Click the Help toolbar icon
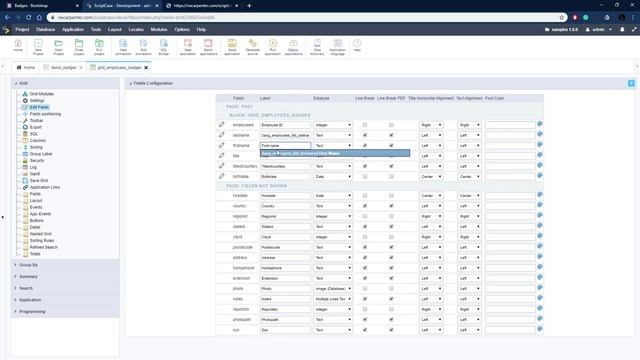This screenshot has height=360, width=640. (x=357, y=45)
